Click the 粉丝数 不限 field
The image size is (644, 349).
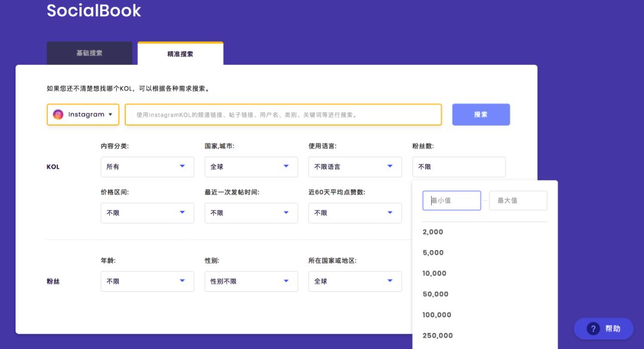click(x=459, y=167)
